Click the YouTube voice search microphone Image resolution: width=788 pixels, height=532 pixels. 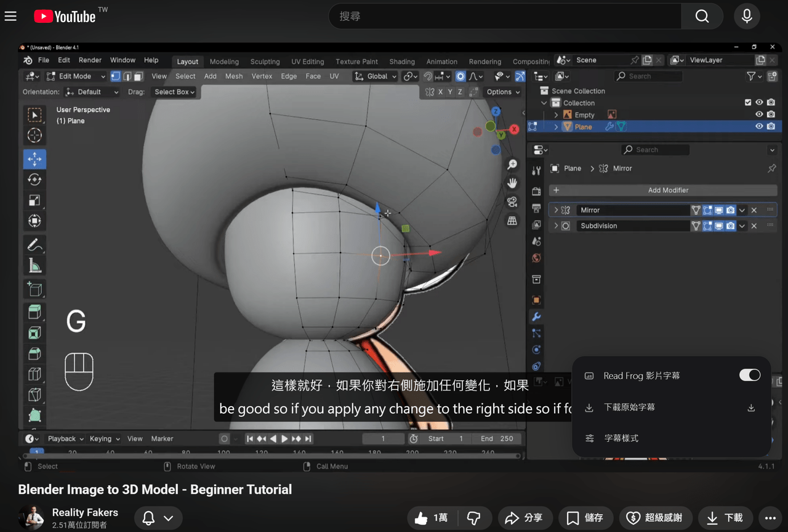pyautogui.click(x=747, y=17)
